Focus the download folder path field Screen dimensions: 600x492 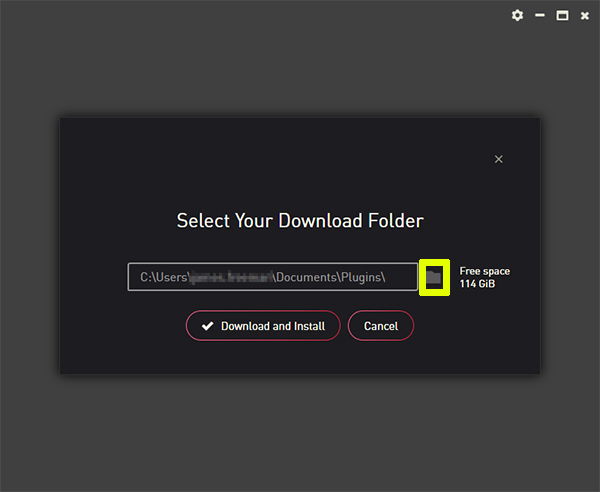pyautogui.click(x=273, y=277)
